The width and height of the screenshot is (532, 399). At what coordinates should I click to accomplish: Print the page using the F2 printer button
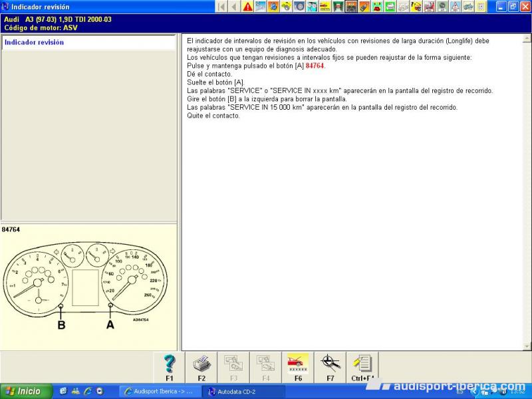[x=201, y=368]
